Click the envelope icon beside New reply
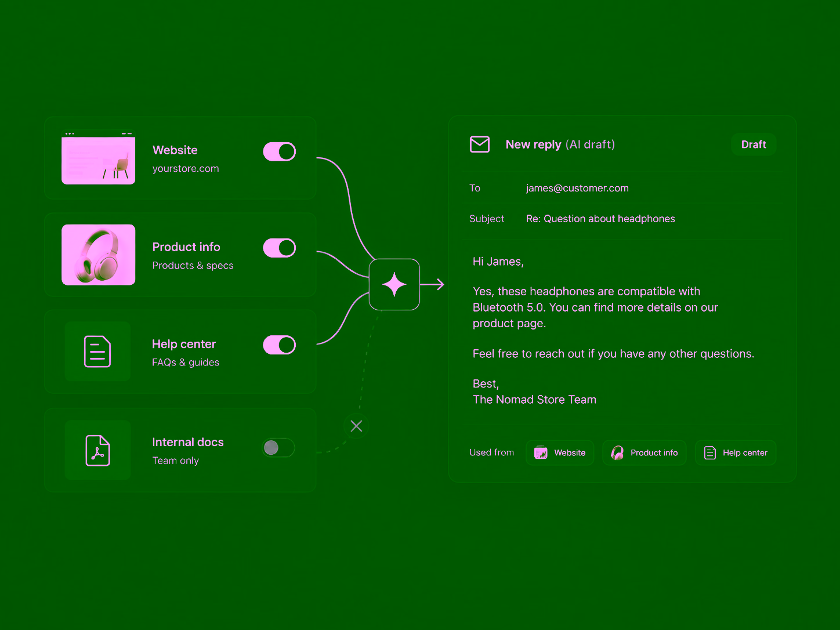This screenshot has width=840, height=630. [x=480, y=144]
